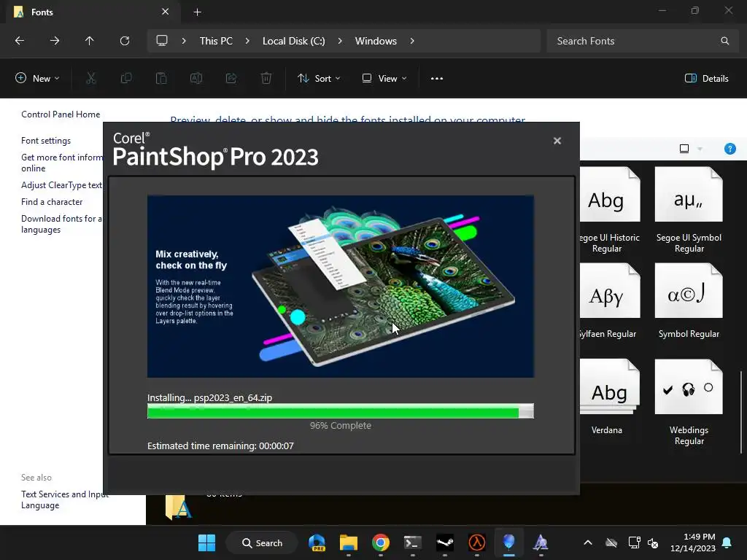Open the balloon installer icon in taskbar

point(508,542)
